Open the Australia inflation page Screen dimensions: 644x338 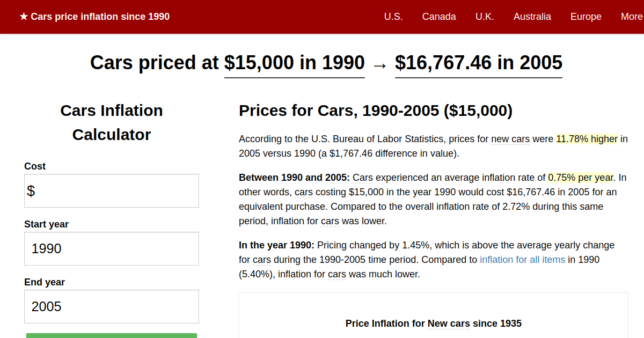[532, 17]
